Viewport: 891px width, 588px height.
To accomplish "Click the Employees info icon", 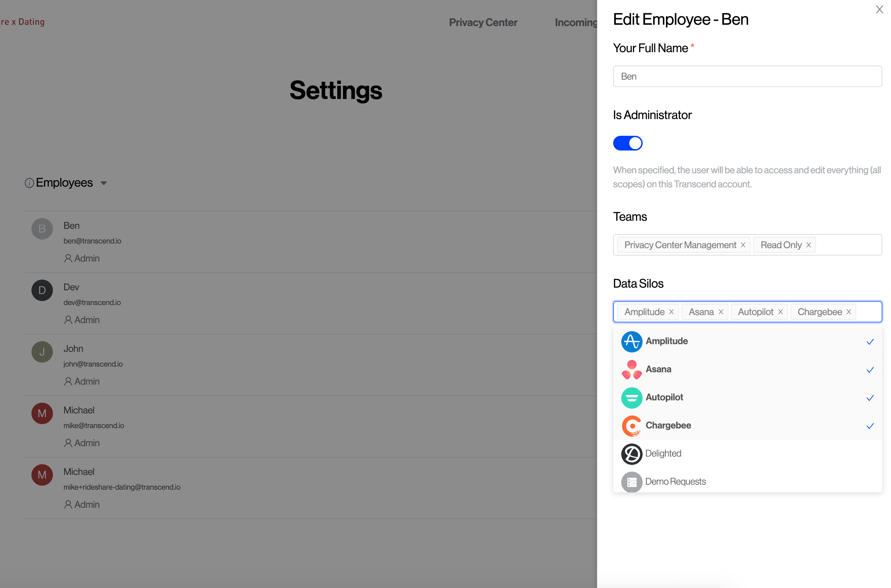I will point(29,183).
